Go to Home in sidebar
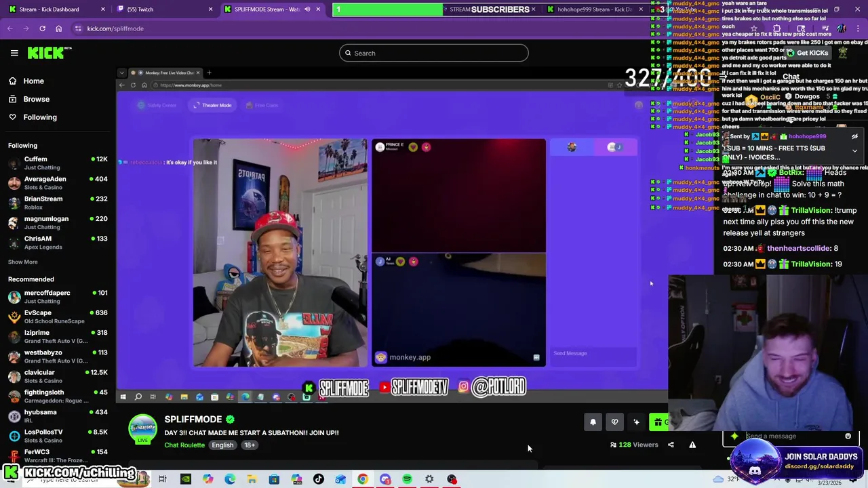This screenshot has width=868, height=488. coord(33,81)
